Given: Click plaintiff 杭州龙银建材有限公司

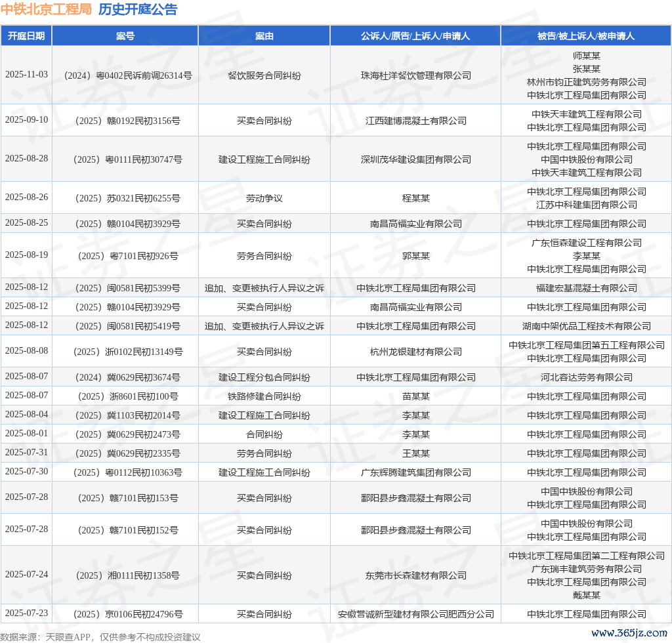Looking at the screenshot, I should (x=415, y=352).
